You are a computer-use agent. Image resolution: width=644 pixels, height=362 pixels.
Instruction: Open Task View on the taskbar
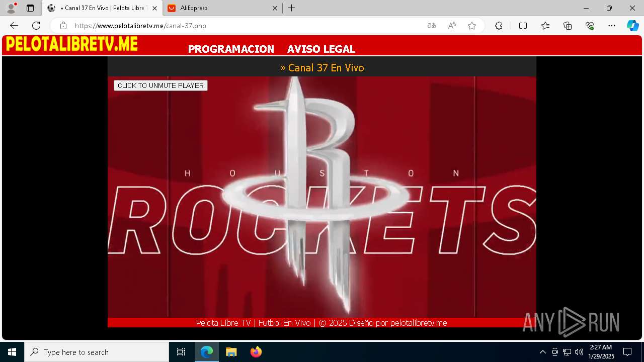coord(181,352)
